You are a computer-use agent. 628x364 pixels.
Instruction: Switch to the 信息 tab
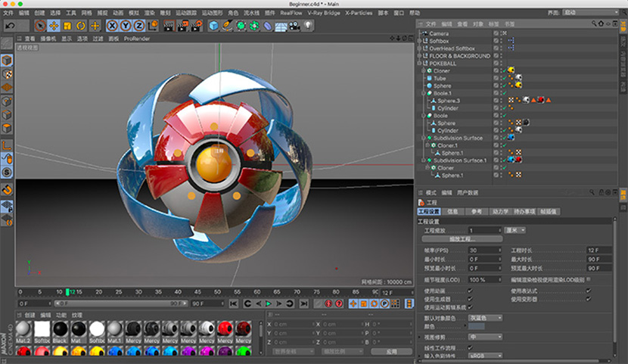452,211
